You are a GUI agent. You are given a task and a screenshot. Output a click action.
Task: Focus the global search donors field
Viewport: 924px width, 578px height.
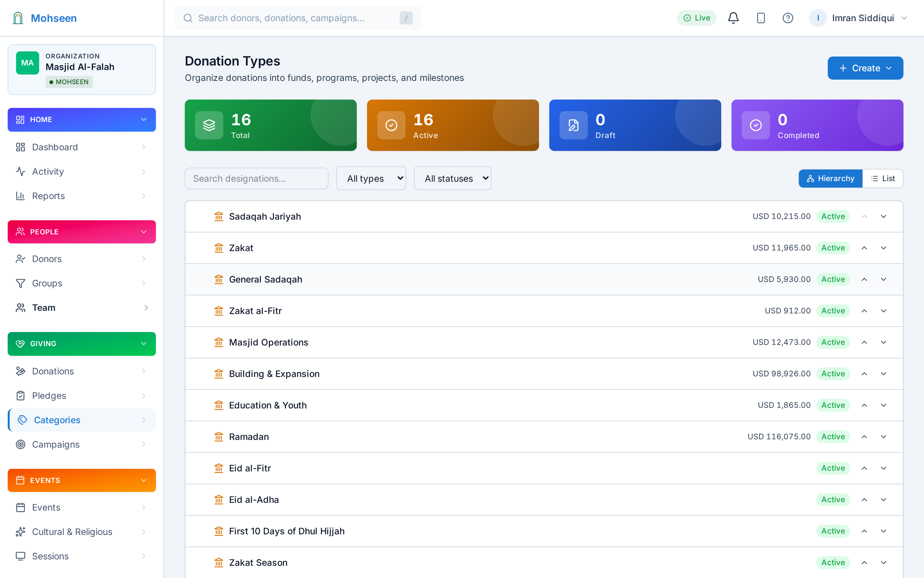pos(298,18)
